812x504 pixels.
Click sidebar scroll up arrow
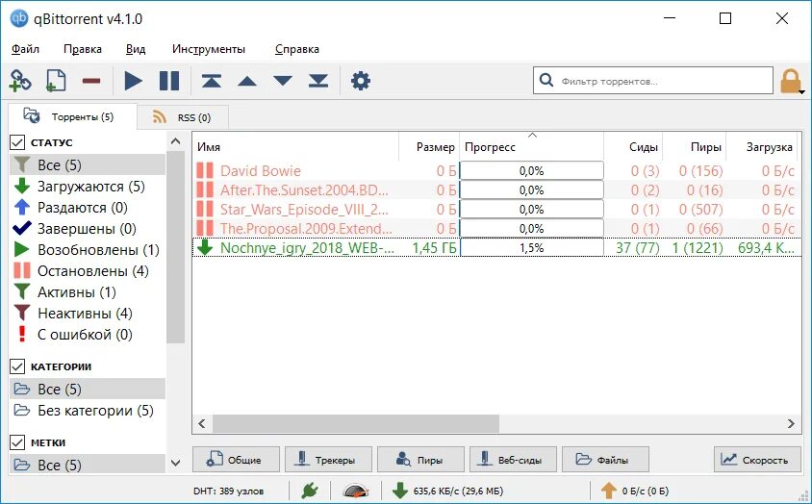(175, 141)
